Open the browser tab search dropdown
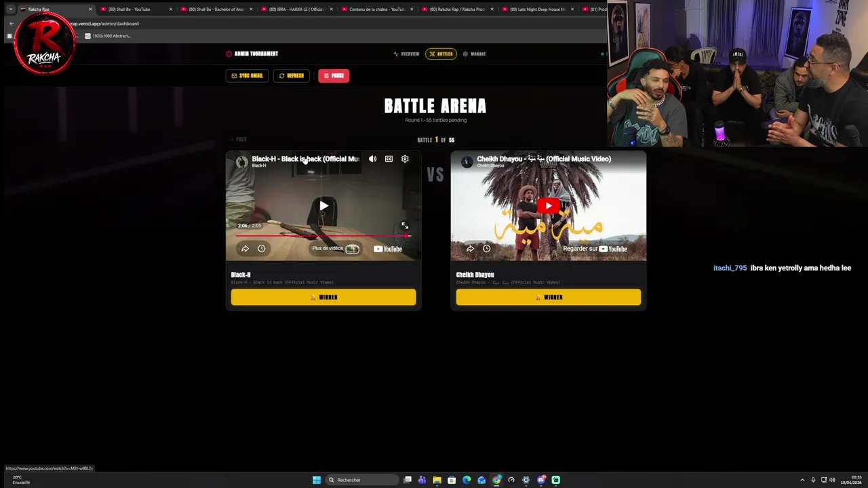868x488 pixels. [11, 9]
